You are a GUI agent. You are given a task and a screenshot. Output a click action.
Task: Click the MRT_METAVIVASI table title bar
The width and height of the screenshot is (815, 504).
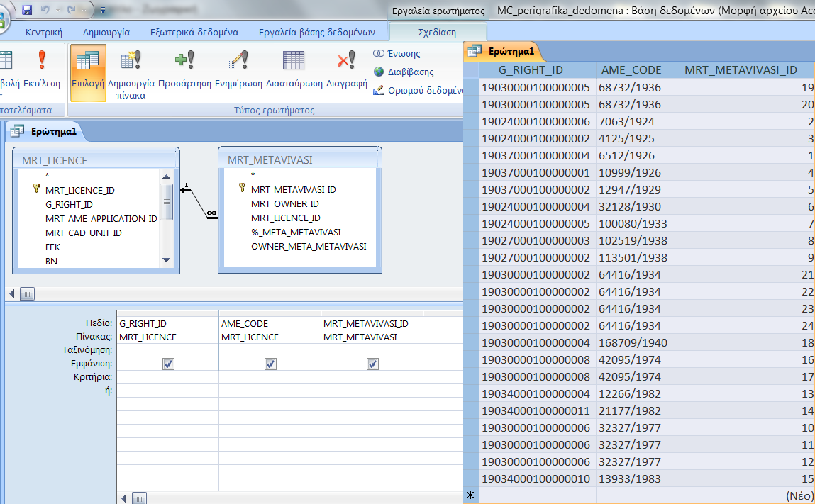coord(300,160)
